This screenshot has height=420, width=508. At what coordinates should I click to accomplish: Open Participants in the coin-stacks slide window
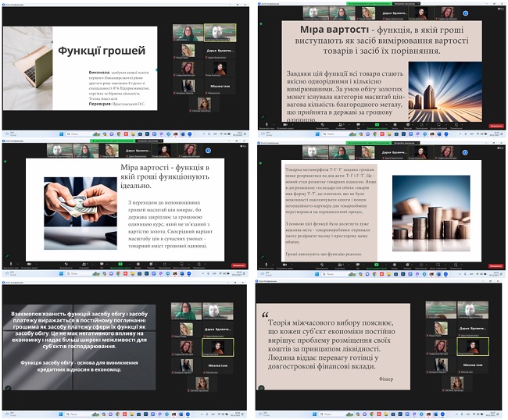(x=339, y=265)
